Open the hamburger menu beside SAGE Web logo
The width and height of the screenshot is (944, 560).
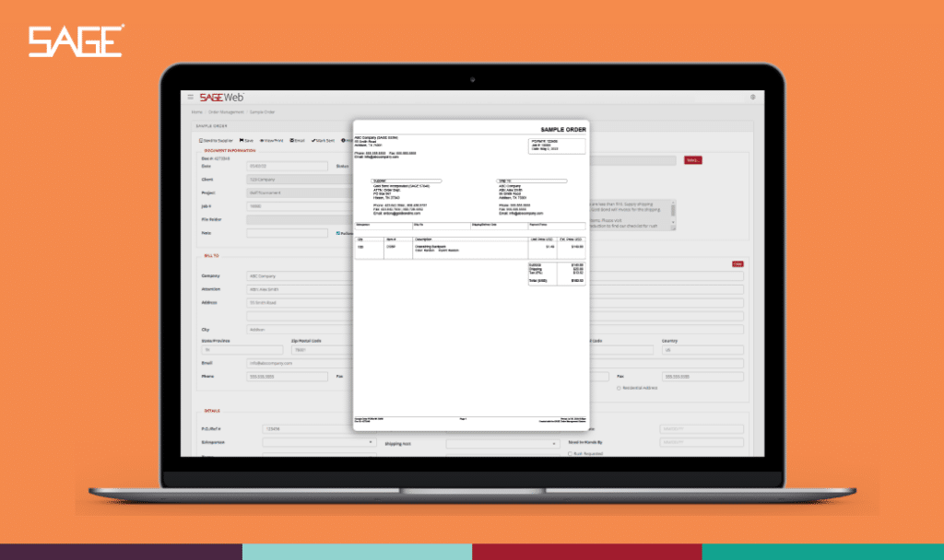click(x=191, y=97)
